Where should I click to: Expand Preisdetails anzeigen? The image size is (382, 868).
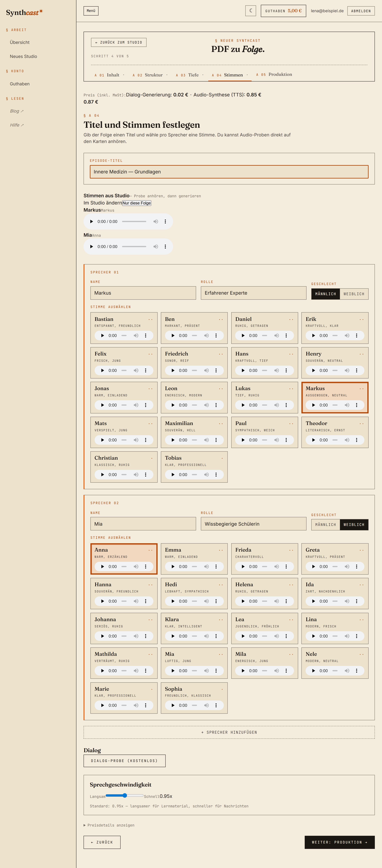tap(109, 825)
